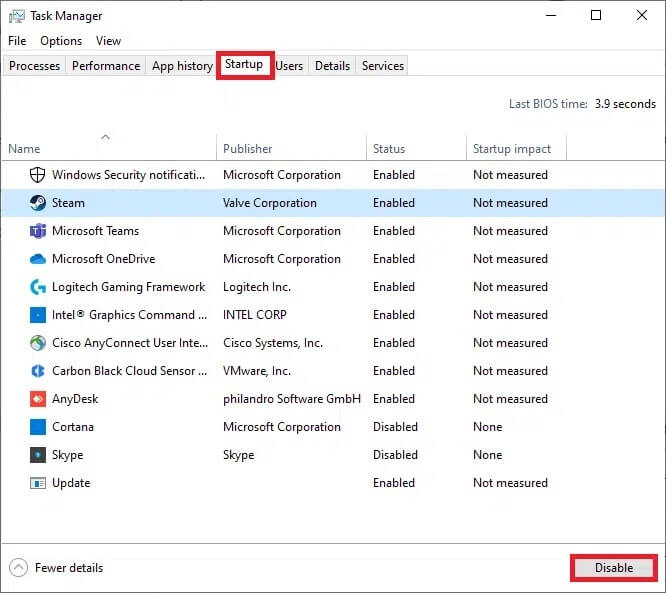Select the Skype row name
This screenshot has height=593, width=666.
pos(68,455)
